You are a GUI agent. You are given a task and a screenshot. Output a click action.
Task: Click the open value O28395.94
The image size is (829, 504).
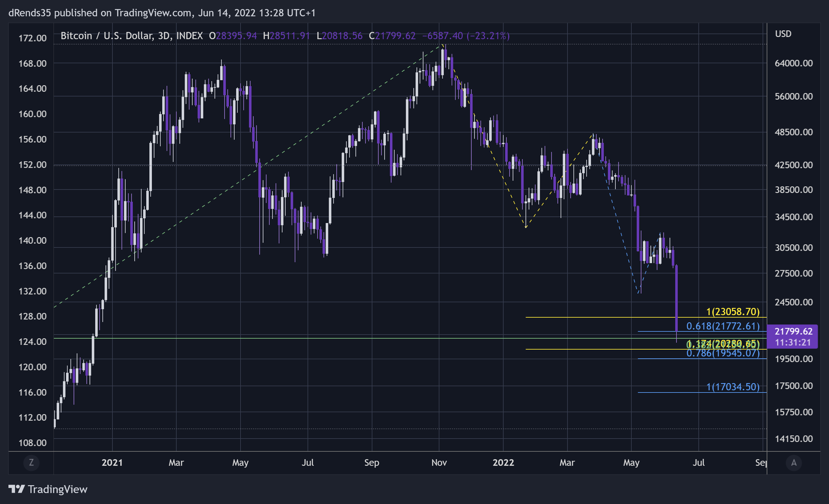(233, 36)
